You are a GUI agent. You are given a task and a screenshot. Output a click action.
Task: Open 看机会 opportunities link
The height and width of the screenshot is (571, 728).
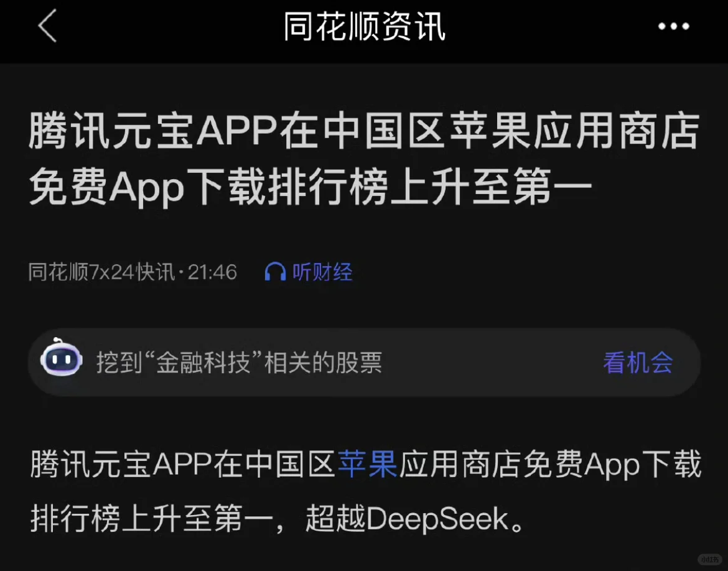pyautogui.click(x=638, y=363)
